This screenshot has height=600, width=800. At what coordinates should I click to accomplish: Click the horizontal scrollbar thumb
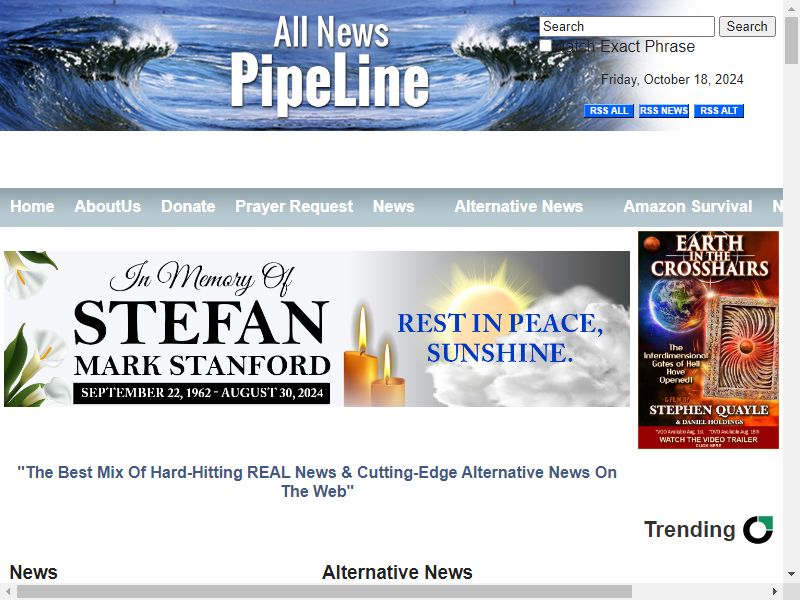point(324,592)
